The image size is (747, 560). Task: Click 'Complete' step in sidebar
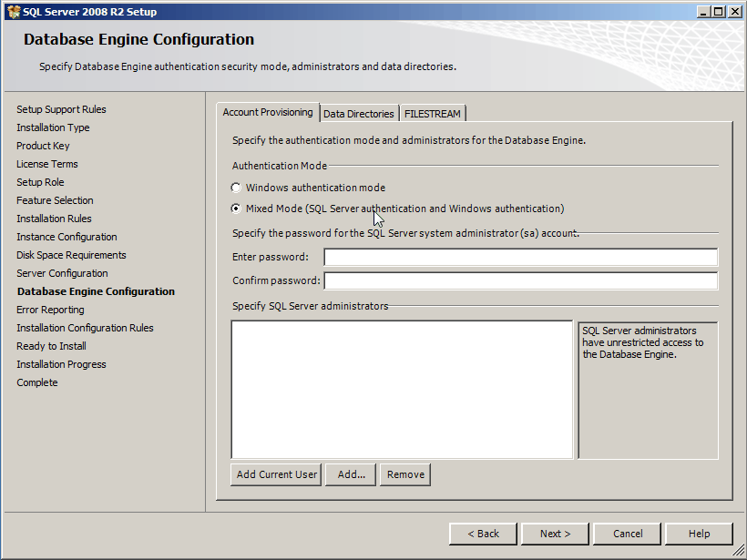[x=37, y=382]
